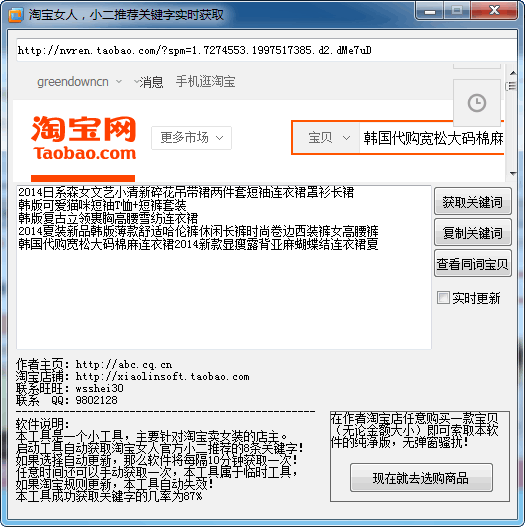Open the 更多市场 dropdown
Viewport: 525px width, 527px height.
191,138
